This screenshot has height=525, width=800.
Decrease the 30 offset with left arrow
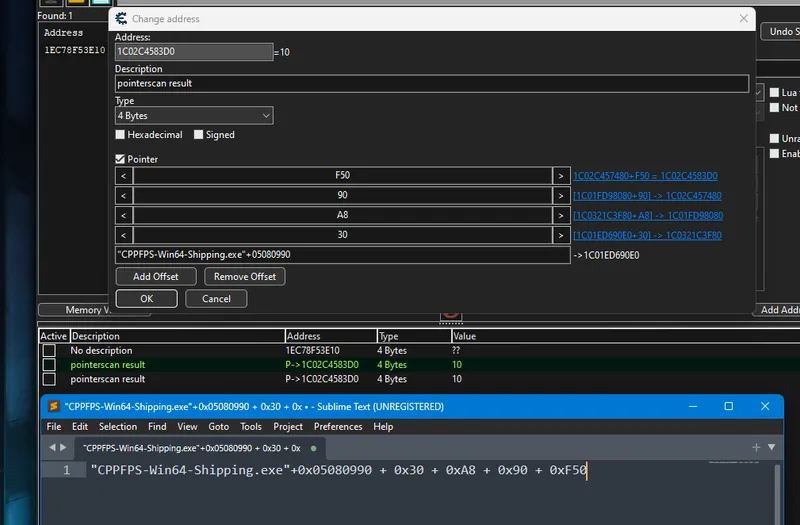[x=123, y=235]
